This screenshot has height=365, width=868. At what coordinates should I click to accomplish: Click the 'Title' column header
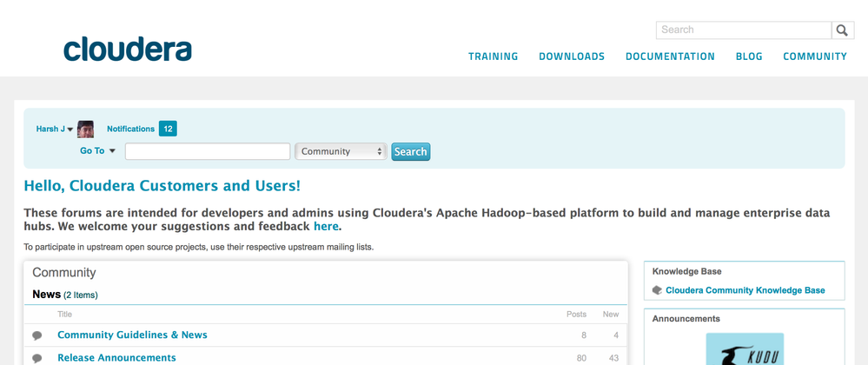[65, 314]
